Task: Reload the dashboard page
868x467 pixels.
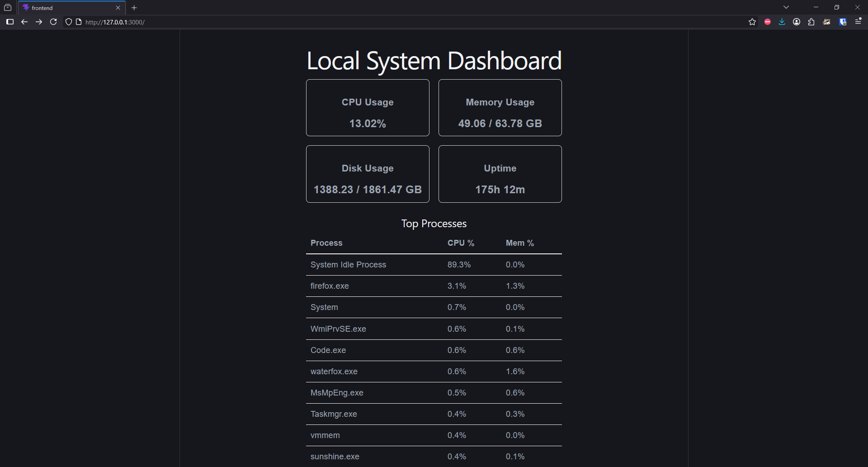Action: [53, 22]
